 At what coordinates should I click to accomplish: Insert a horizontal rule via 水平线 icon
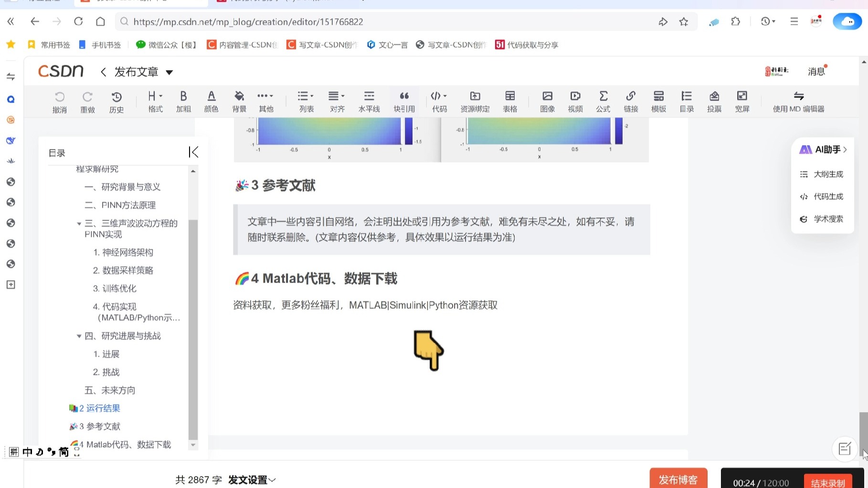click(x=369, y=101)
